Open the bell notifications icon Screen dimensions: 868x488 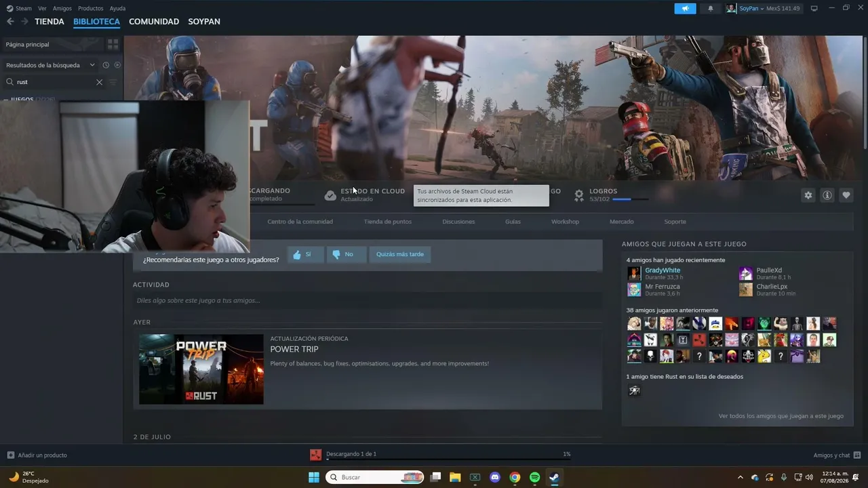click(711, 9)
